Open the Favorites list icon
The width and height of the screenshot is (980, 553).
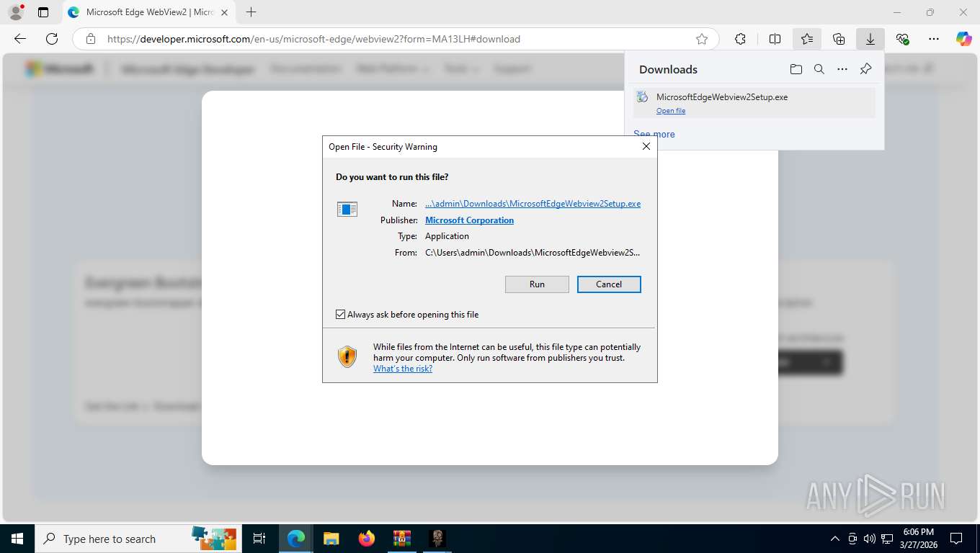click(x=807, y=39)
